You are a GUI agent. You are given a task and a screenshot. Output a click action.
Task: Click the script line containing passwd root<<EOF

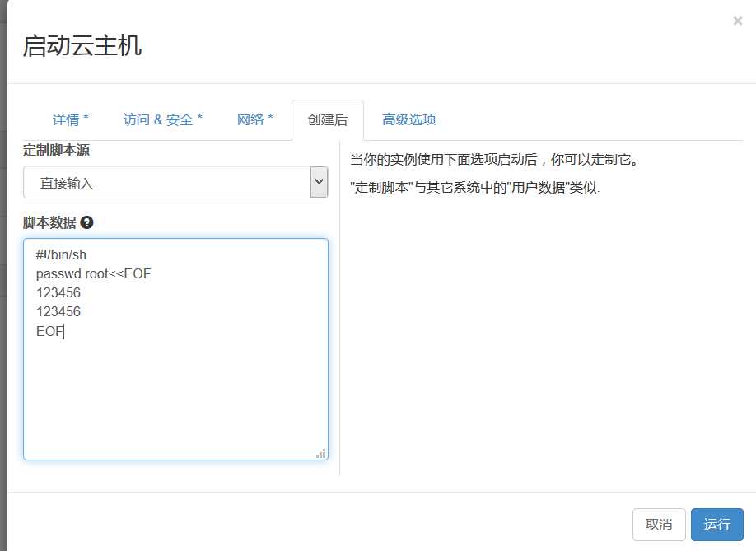point(93,273)
